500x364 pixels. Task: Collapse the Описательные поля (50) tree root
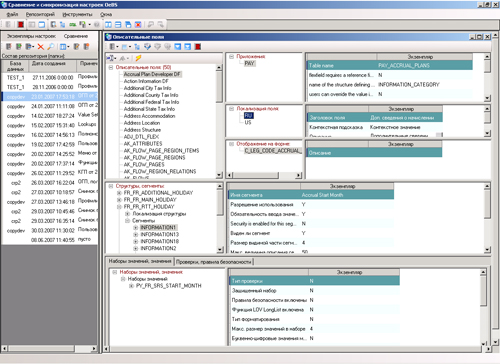(x=111, y=67)
